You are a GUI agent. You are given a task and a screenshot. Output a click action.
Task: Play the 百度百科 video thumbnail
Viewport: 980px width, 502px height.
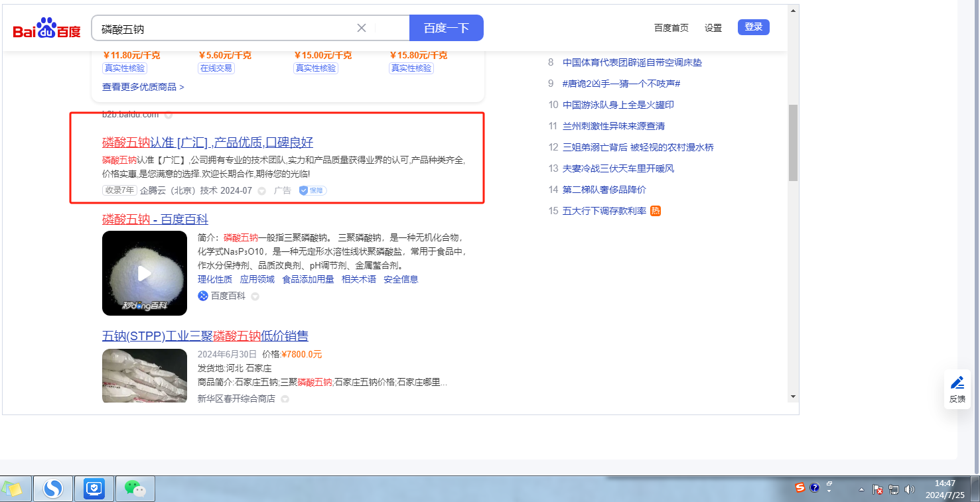[x=145, y=273]
